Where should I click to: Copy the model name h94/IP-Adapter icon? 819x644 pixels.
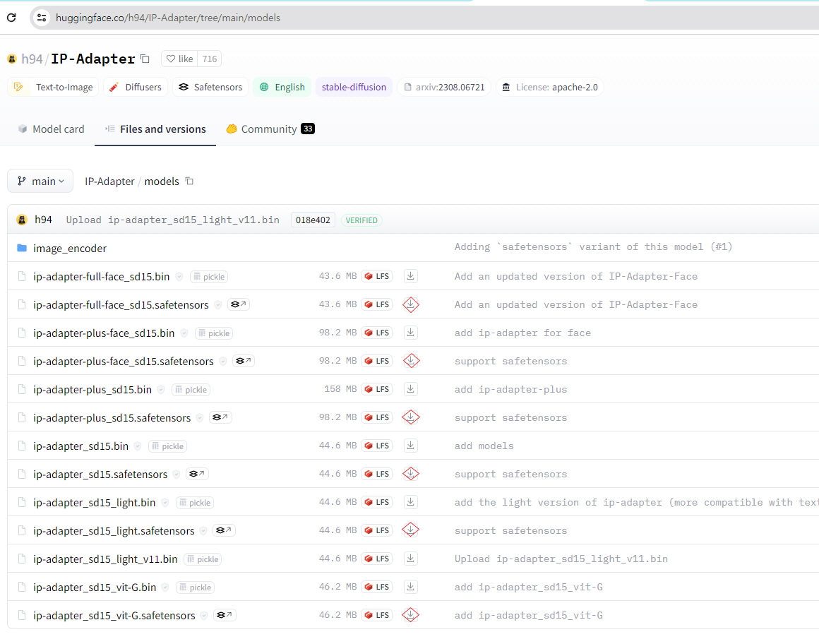point(145,59)
